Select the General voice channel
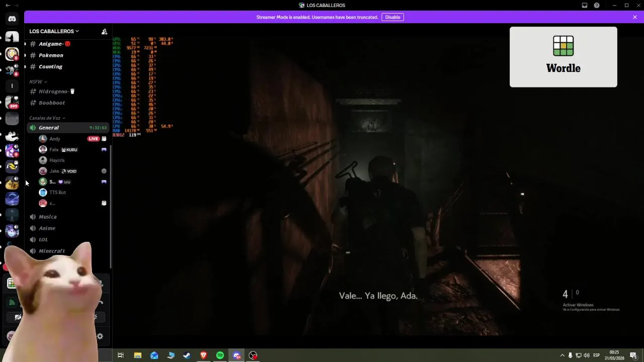The width and height of the screenshot is (644, 362). [68, 128]
